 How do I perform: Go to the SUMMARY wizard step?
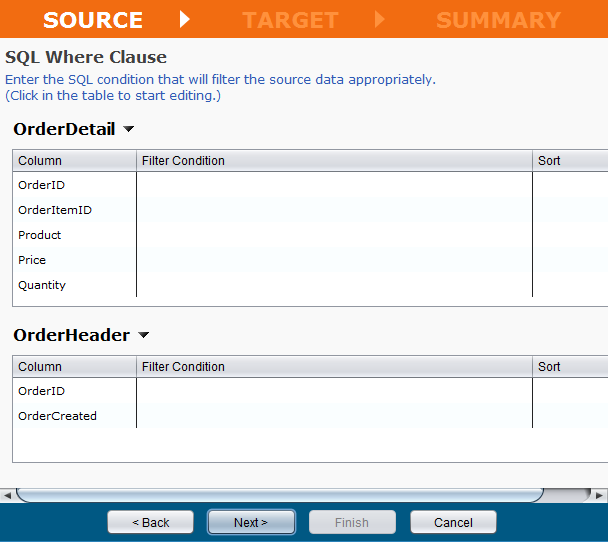(498, 20)
